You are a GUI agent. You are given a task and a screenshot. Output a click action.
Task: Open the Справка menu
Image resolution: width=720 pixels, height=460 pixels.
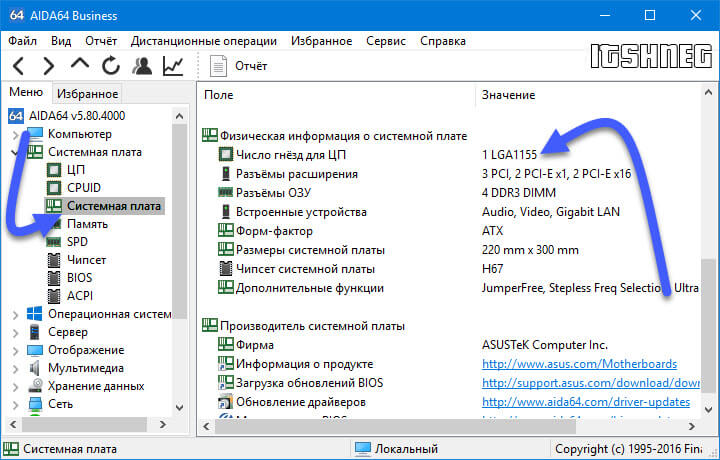click(x=443, y=41)
